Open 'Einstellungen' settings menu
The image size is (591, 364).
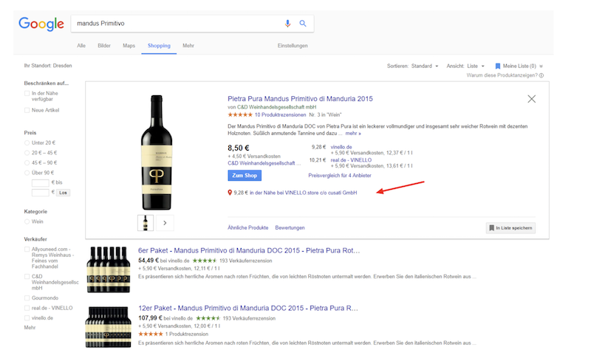point(293,46)
